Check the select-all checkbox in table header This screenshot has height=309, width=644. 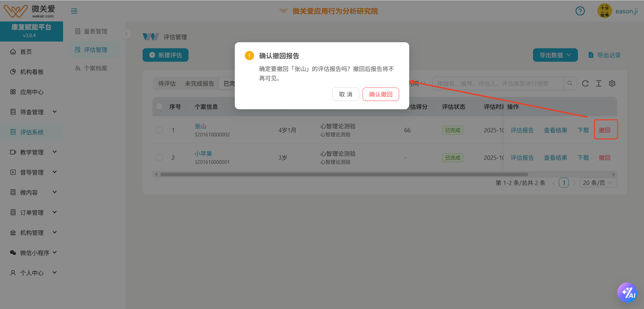[159, 106]
